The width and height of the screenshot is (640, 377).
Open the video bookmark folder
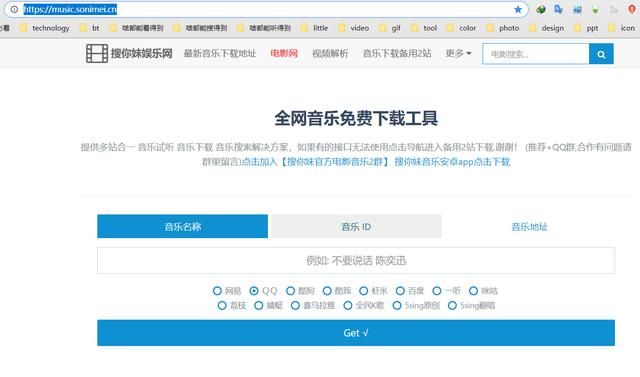pyautogui.click(x=353, y=28)
